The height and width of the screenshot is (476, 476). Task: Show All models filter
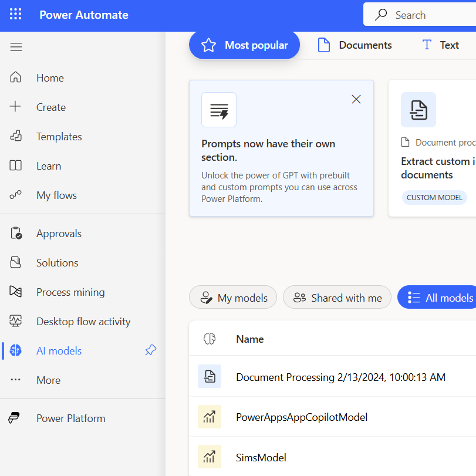[437, 297]
